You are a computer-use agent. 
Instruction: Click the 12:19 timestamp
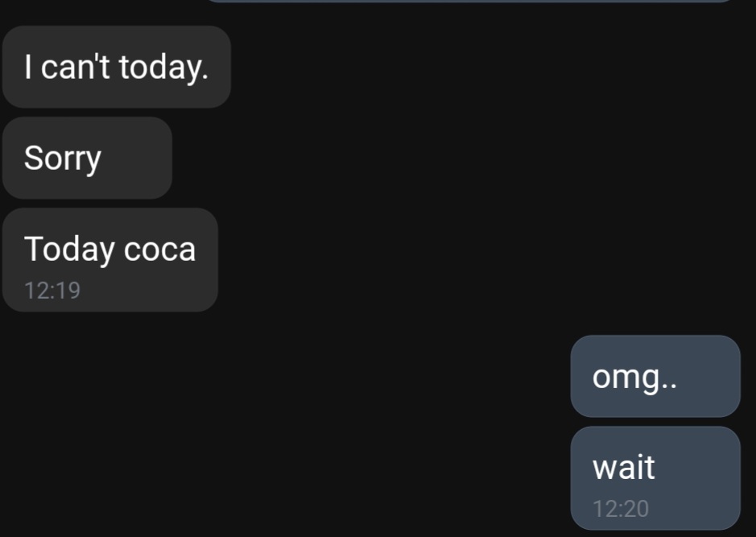coord(52,290)
